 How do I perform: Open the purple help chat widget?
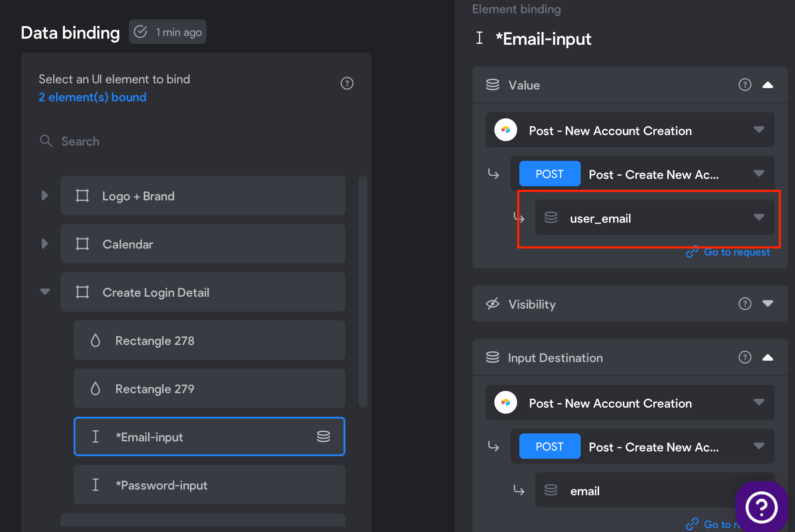pos(762,507)
